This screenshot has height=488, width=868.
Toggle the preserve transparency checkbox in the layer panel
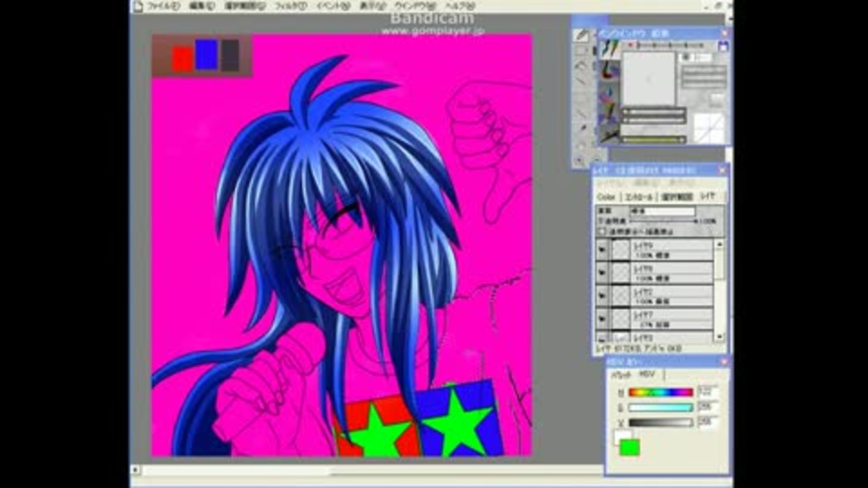pyautogui.click(x=602, y=231)
